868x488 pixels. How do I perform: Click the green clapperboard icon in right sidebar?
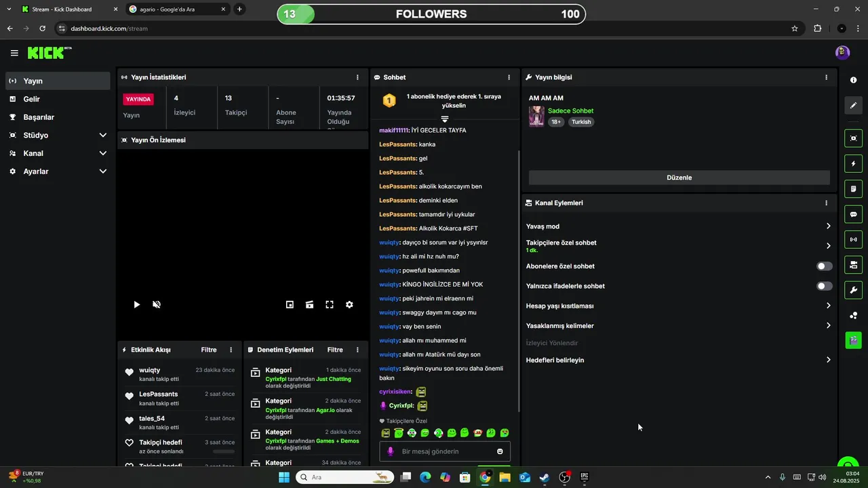[853, 340]
